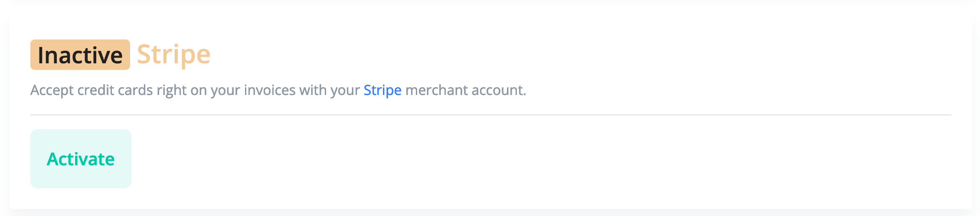980x216 pixels.
Task: Open the blue Stripe link
Action: 382,90
